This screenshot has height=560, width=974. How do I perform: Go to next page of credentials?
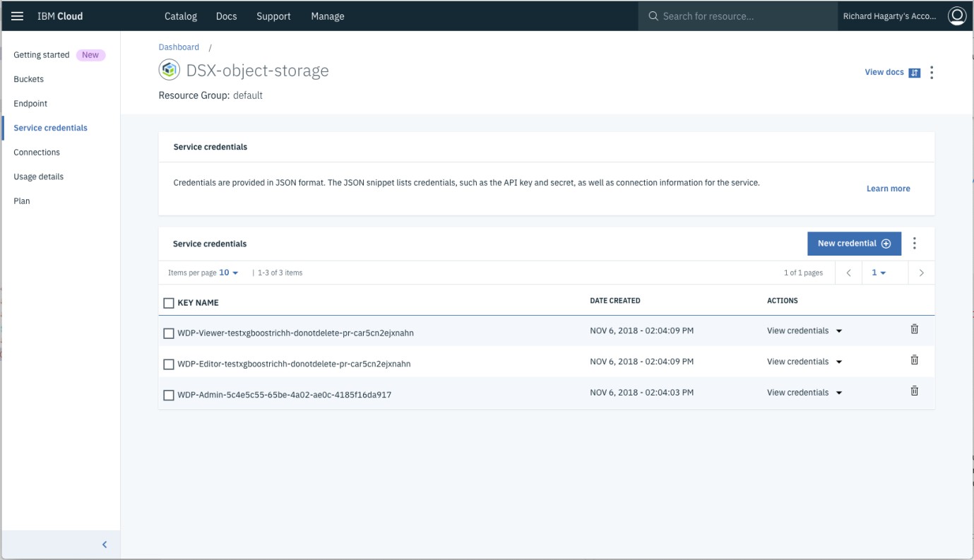pyautogui.click(x=921, y=273)
